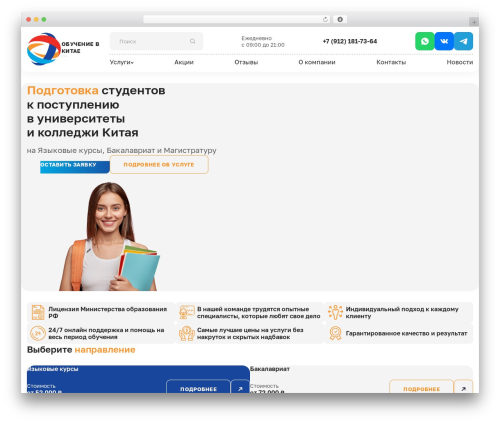Open the Telegram messenger icon

(x=463, y=41)
